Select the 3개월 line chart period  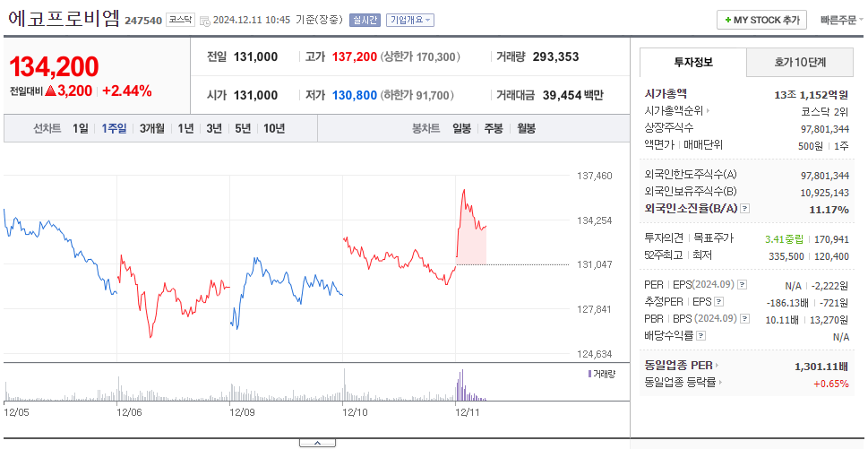(152, 128)
